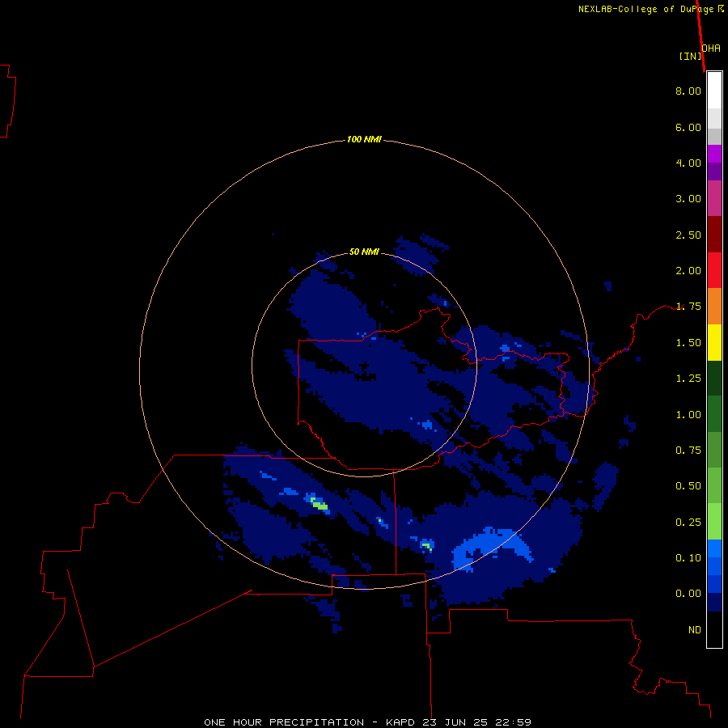Select the white legend swatch
This screenshot has width=728, height=728.
point(714,91)
